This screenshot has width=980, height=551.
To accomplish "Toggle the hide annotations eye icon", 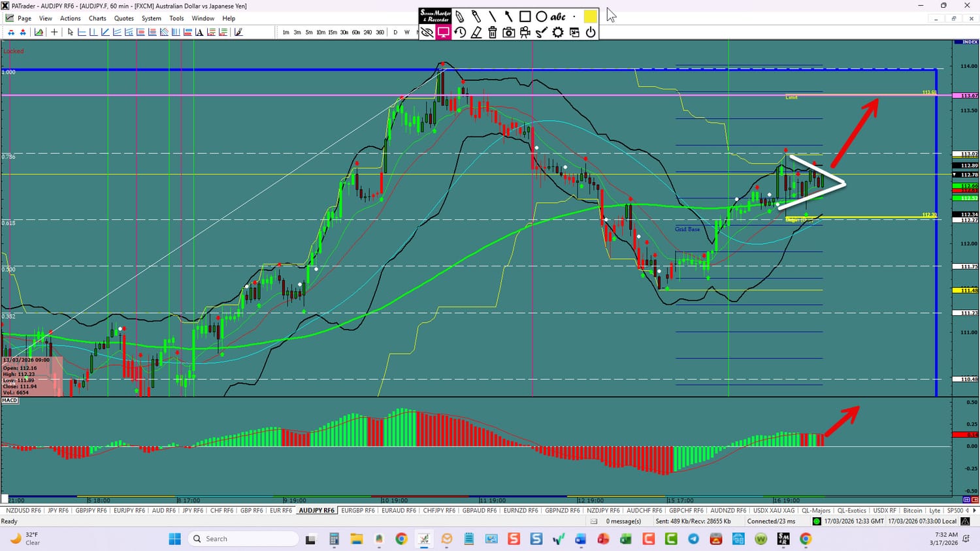I will point(427,32).
